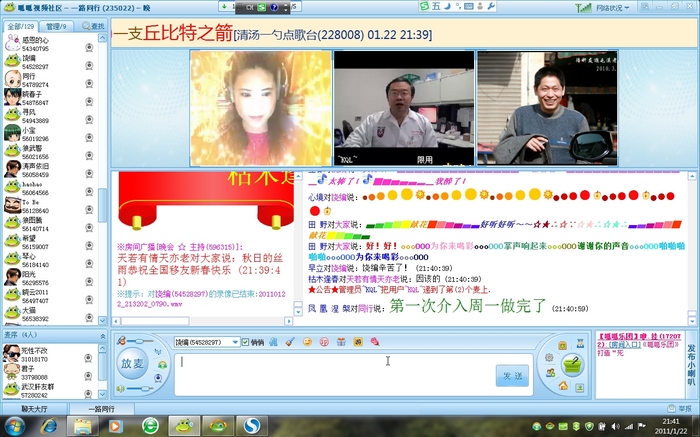700x437 pixels.
Task: Click the wrench icon in the input method bar
Action: tap(491, 6)
